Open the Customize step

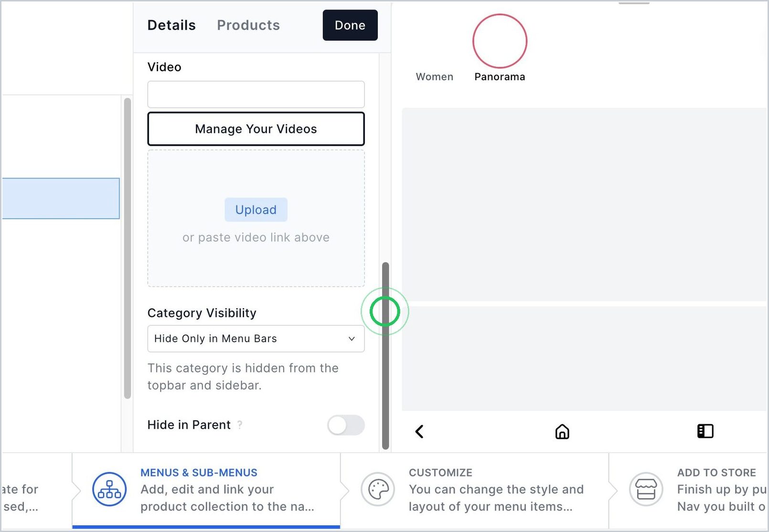pyautogui.click(x=475, y=490)
